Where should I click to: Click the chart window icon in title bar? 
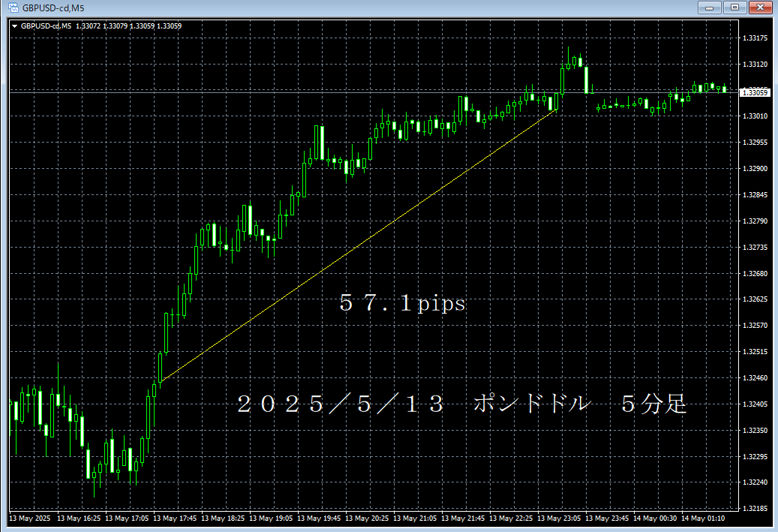click(x=12, y=8)
